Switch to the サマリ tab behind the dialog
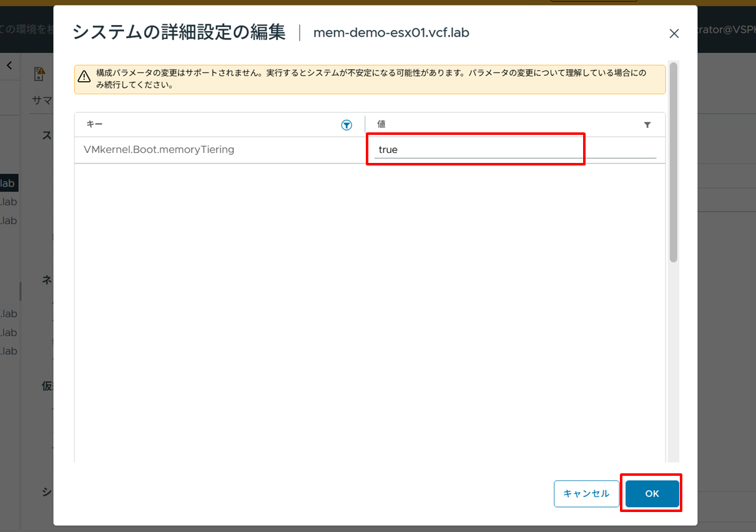Viewport: 756px width, 532px height. tap(41, 100)
